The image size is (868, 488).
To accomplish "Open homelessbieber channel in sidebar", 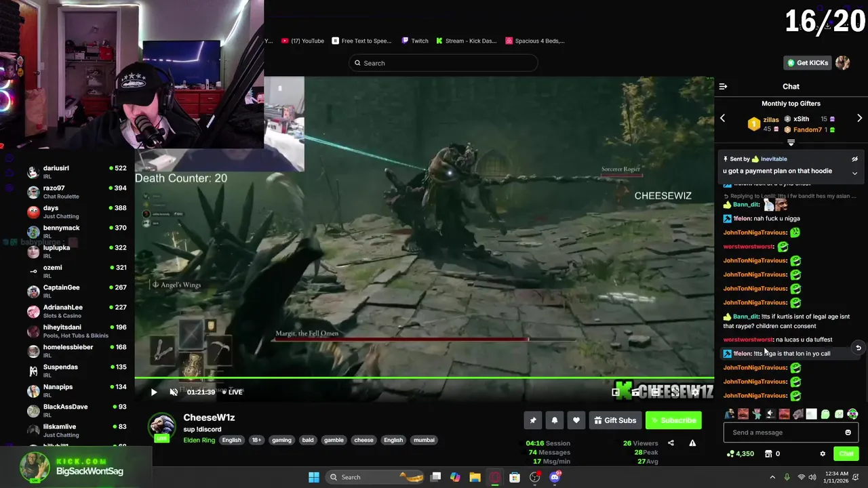I will pos(77,350).
